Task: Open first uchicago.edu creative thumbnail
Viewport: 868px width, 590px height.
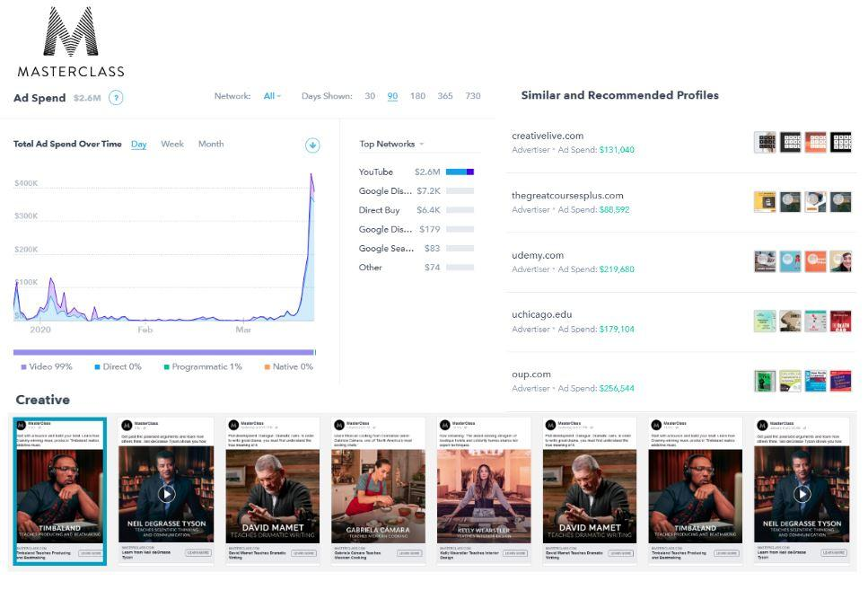Action: [x=765, y=321]
